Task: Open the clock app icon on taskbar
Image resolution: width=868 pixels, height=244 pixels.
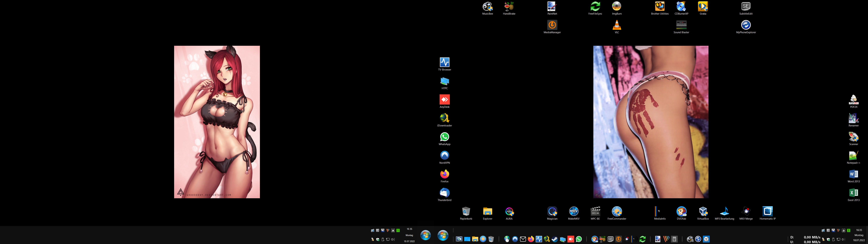Action: pos(706,239)
